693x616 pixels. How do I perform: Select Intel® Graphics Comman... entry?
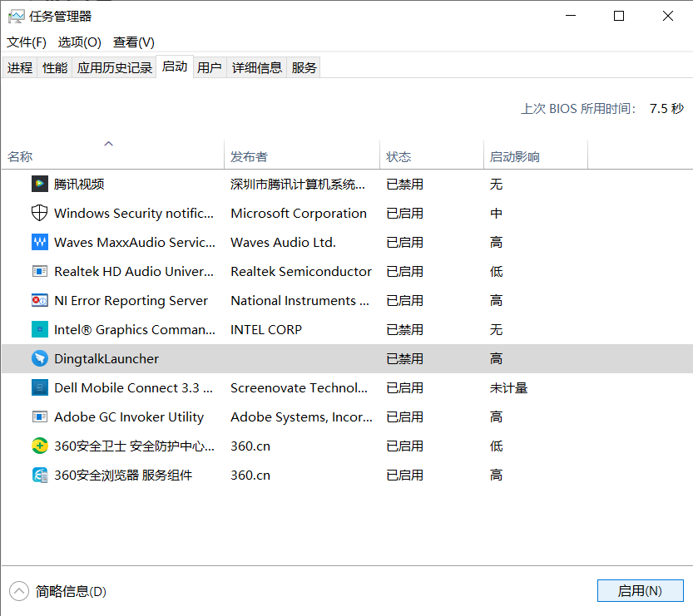tap(135, 330)
